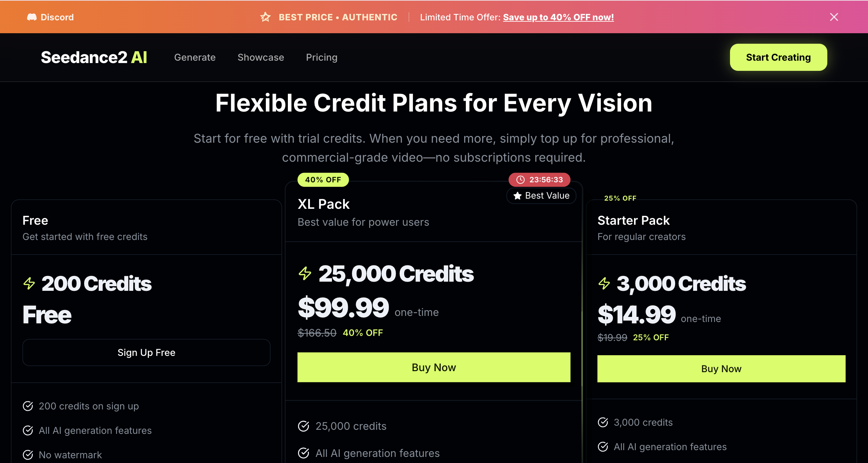Click the star on the Best Value badge
The image size is (868, 463).
517,196
